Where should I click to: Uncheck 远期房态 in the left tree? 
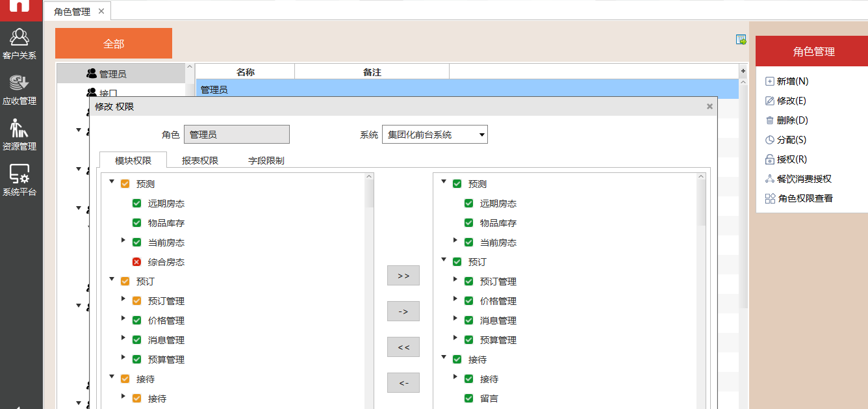point(136,204)
